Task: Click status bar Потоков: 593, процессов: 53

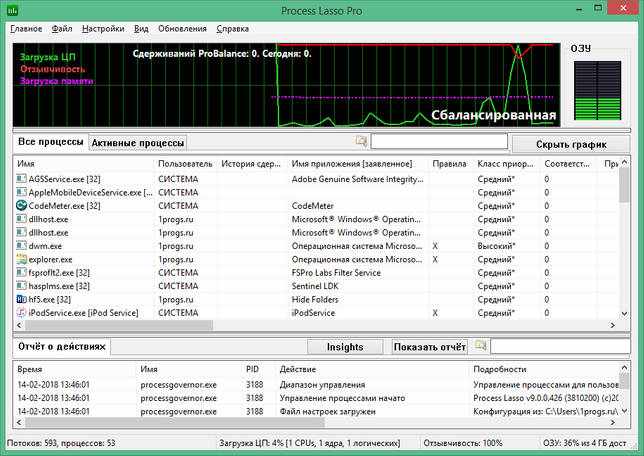Action: [61, 443]
